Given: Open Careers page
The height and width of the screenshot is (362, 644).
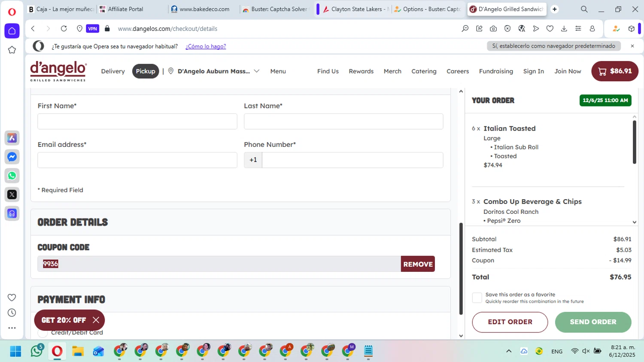Looking at the screenshot, I should coord(458,71).
